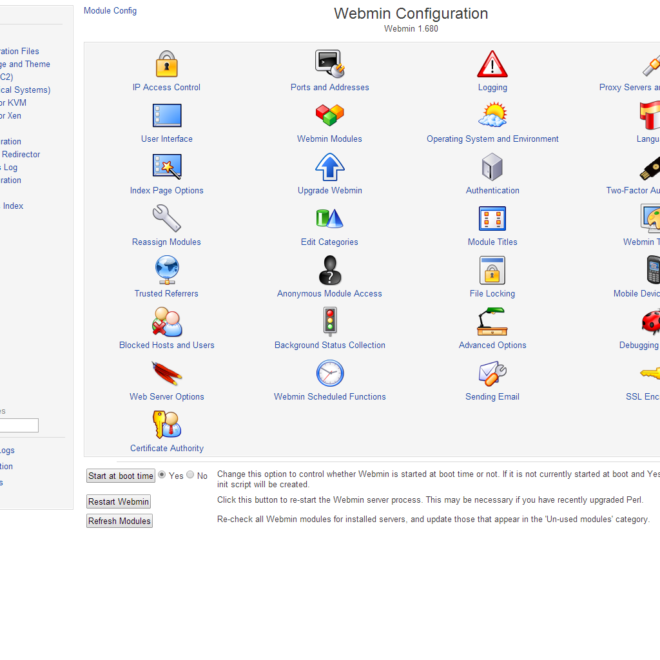Open the sidebar link ending in 'ration Files'

(19, 51)
